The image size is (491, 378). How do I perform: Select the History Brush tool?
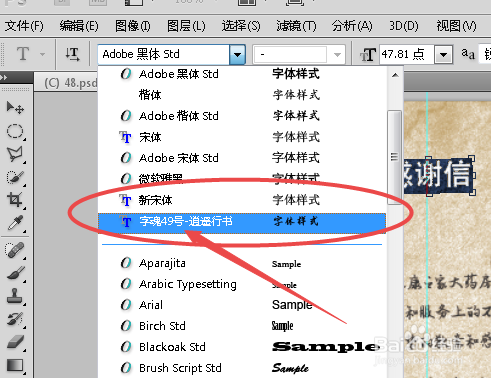point(15,319)
